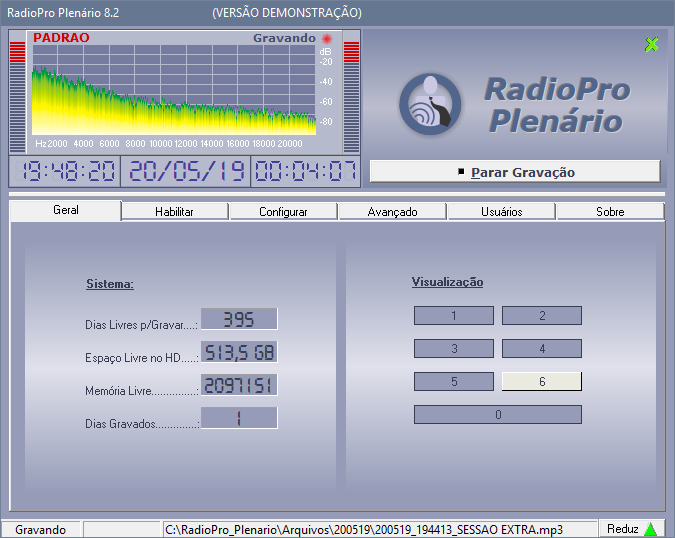Click the Memória Livre label
Viewport: 675px width, 538px height.
point(142,391)
